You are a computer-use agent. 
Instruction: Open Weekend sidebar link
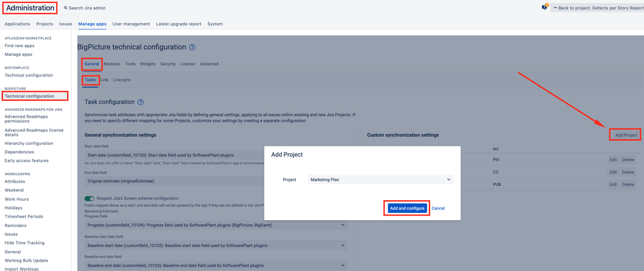[14, 190]
